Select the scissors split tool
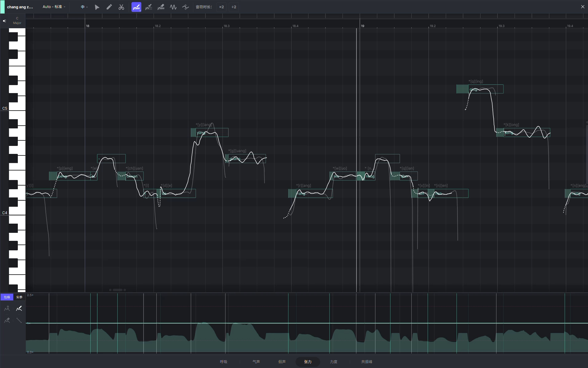588x368 pixels. tap(121, 7)
